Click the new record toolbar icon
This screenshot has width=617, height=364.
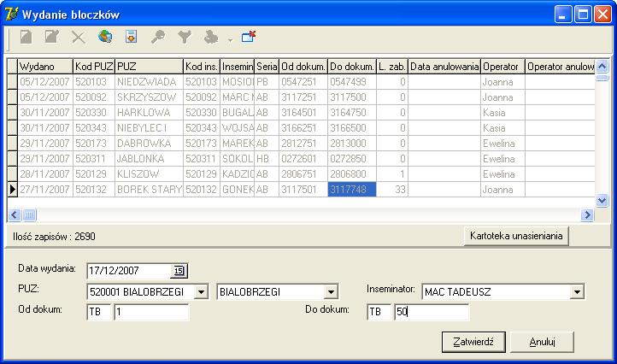[x=26, y=38]
